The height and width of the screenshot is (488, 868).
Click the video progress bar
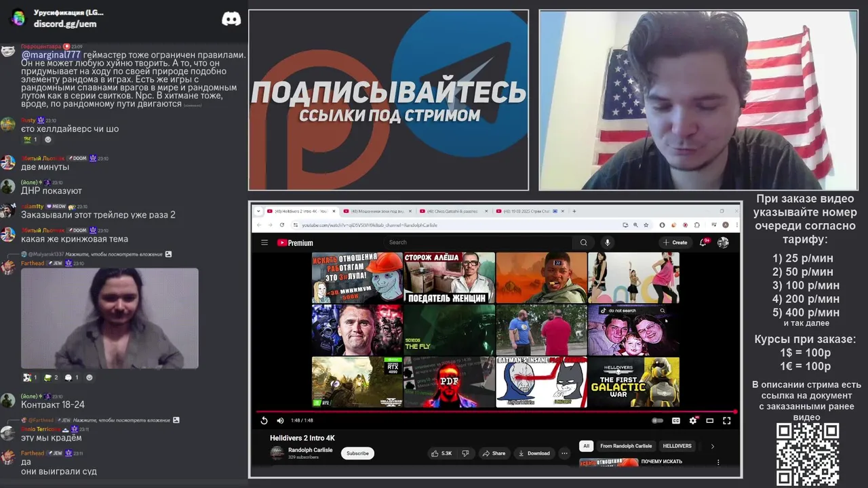[x=495, y=411]
